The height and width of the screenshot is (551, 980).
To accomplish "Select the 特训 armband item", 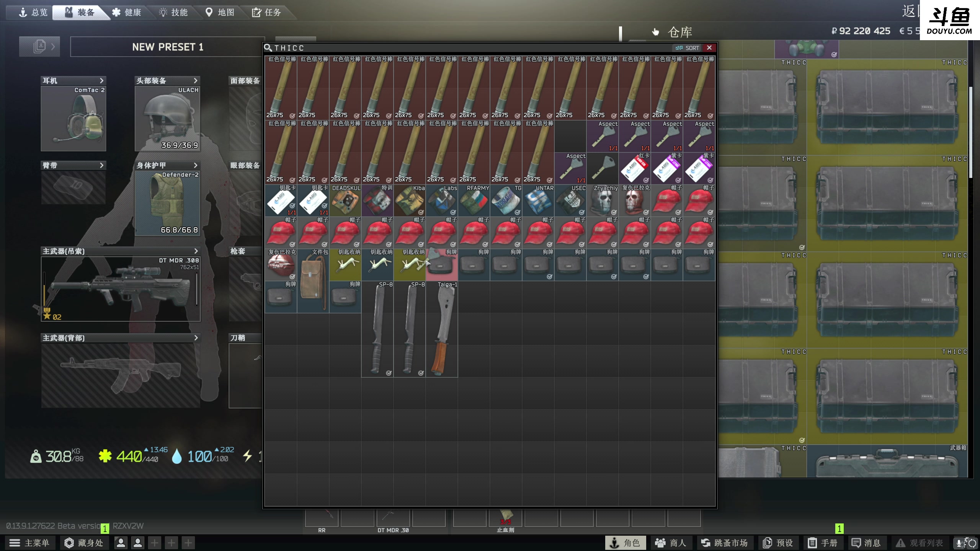I will coord(377,201).
